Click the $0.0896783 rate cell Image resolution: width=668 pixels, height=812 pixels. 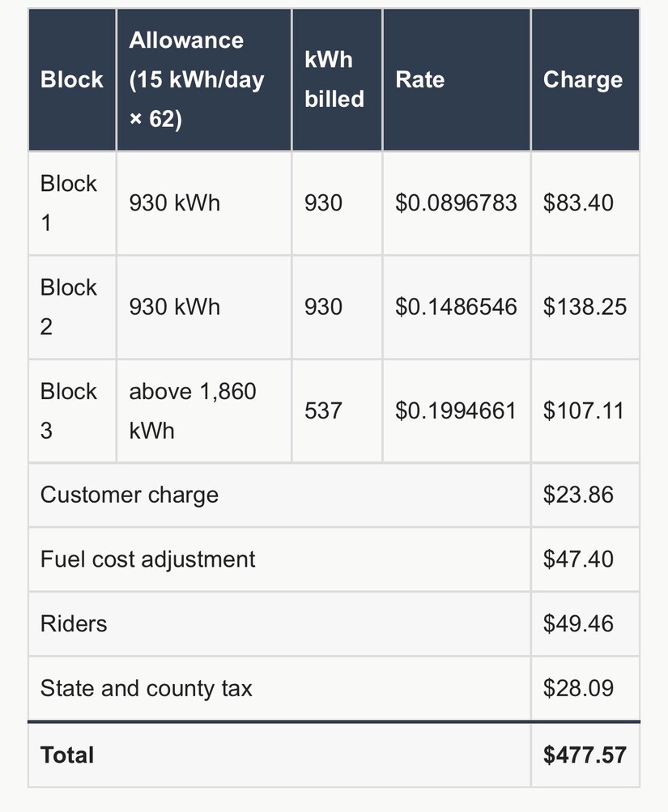[x=457, y=203]
